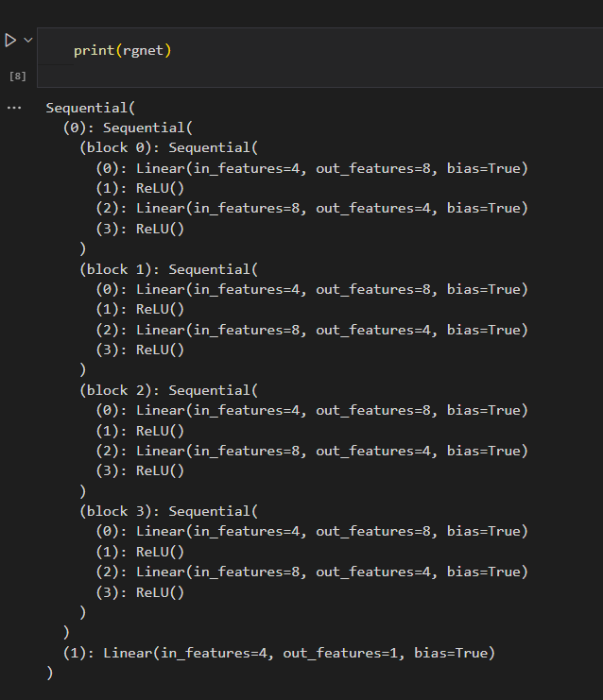Click the '(block 3): Sequential(' line

pyautogui.click(x=169, y=512)
